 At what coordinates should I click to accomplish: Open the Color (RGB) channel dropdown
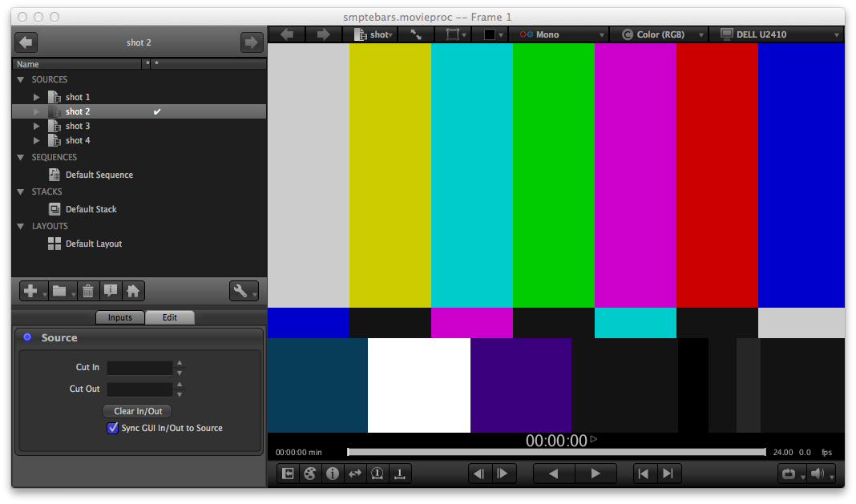pyautogui.click(x=660, y=34)
